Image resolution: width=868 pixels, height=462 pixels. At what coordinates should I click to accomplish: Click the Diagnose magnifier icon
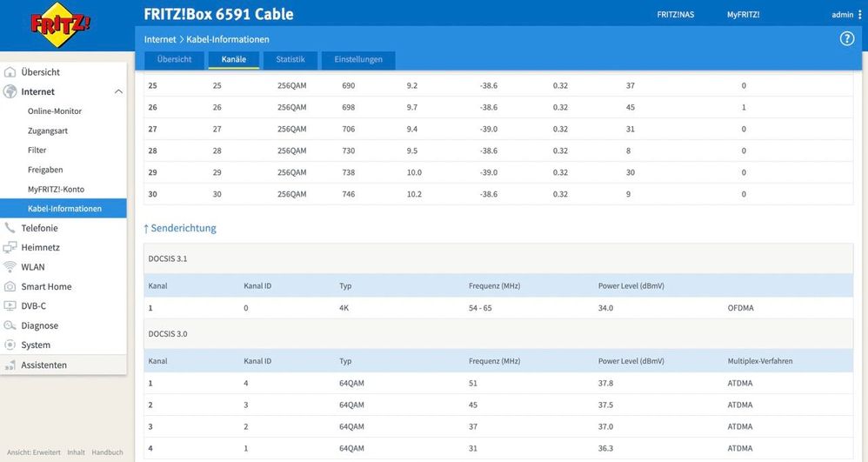click(x=10, y=325)
